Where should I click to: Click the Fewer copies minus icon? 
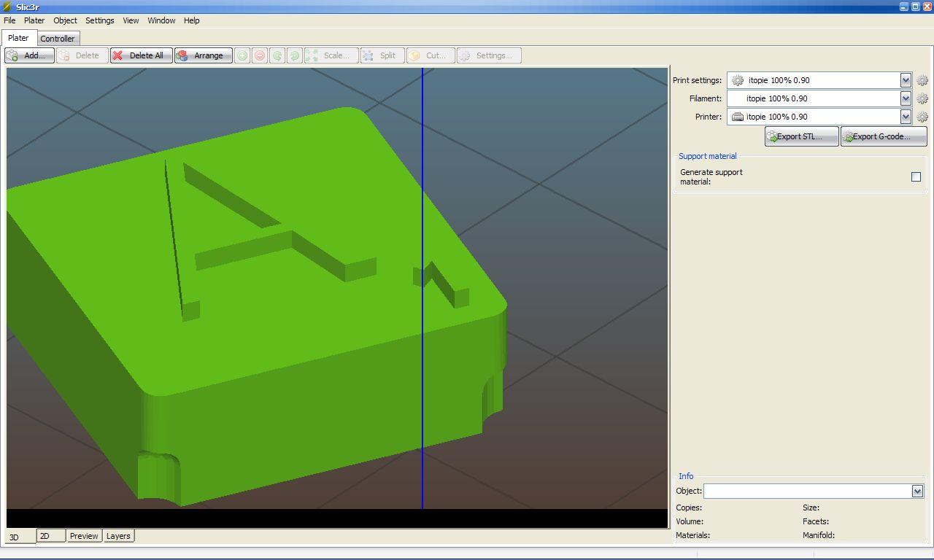coord(260,55)
